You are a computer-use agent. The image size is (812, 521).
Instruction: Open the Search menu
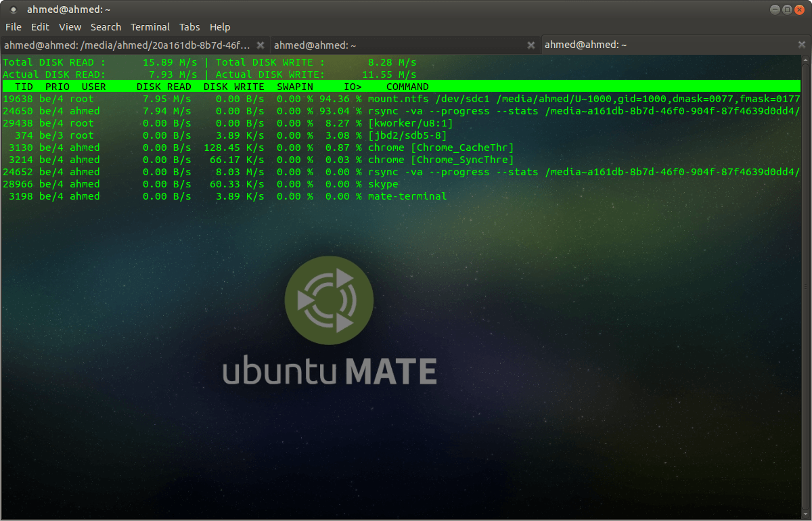click(106, 27)
